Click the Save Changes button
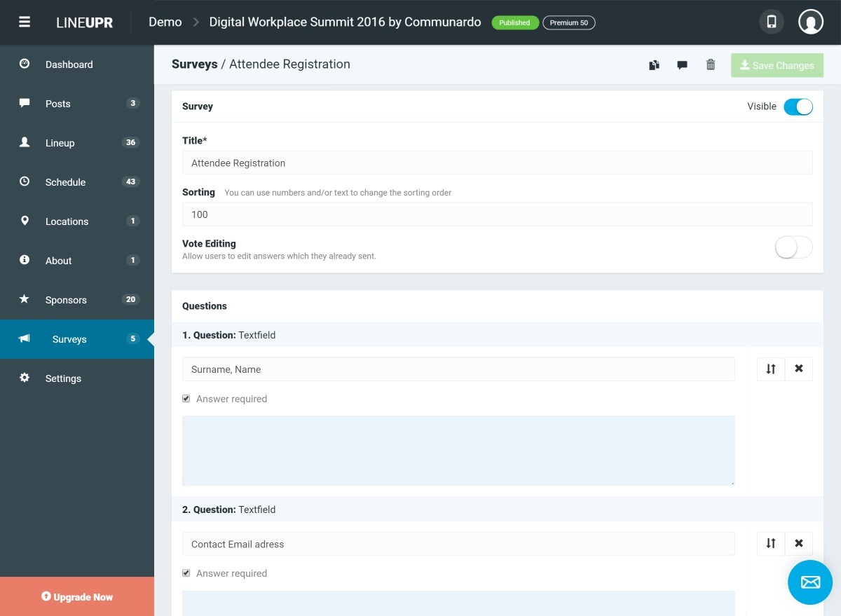Image resolution: width=841 pixels, height=616 pixels. 777,64
